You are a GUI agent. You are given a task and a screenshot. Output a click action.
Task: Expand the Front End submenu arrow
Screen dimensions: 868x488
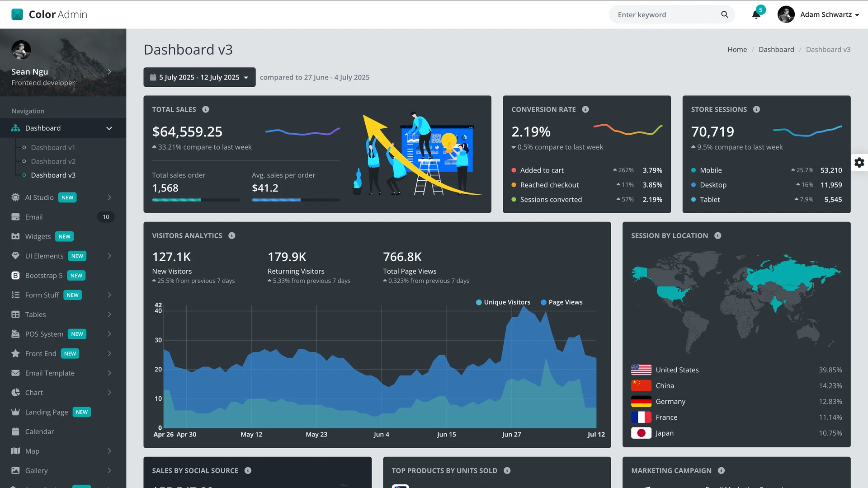pyautogui.click(x=109, y=353)
